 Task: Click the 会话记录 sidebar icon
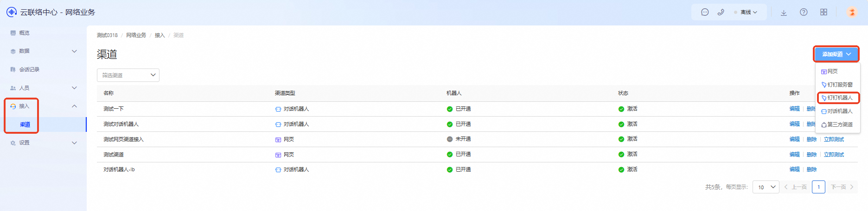click(13, 69)
